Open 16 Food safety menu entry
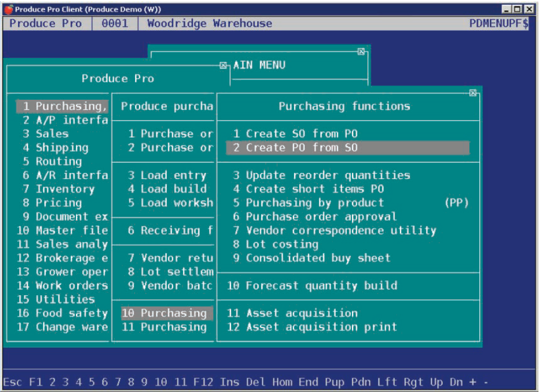This screenshot has width=539, height=392. (63, 313)
